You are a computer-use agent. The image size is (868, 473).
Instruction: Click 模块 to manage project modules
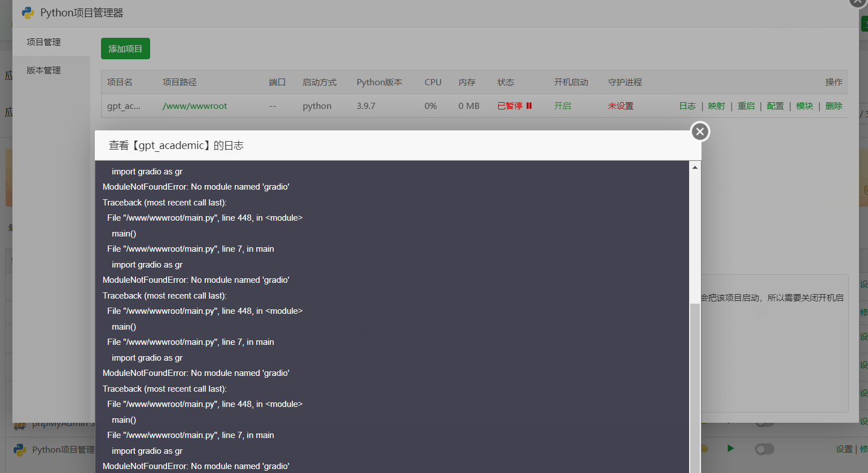point(804,106)
